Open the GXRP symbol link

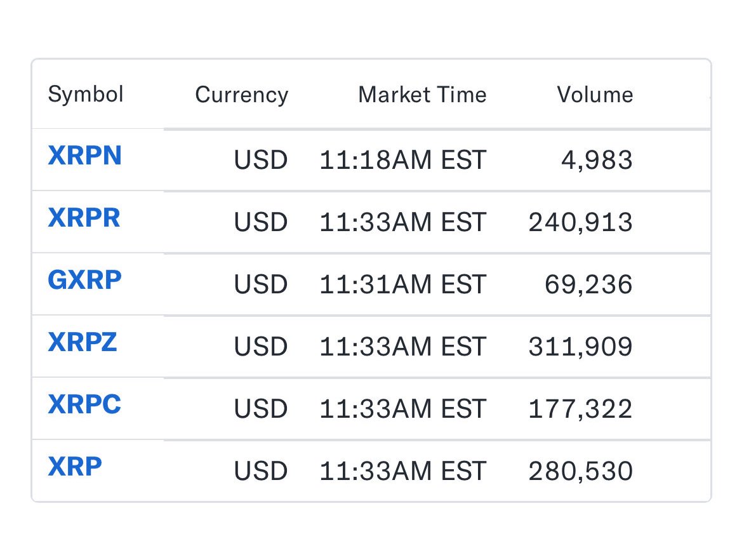click(x=84, y=280)
